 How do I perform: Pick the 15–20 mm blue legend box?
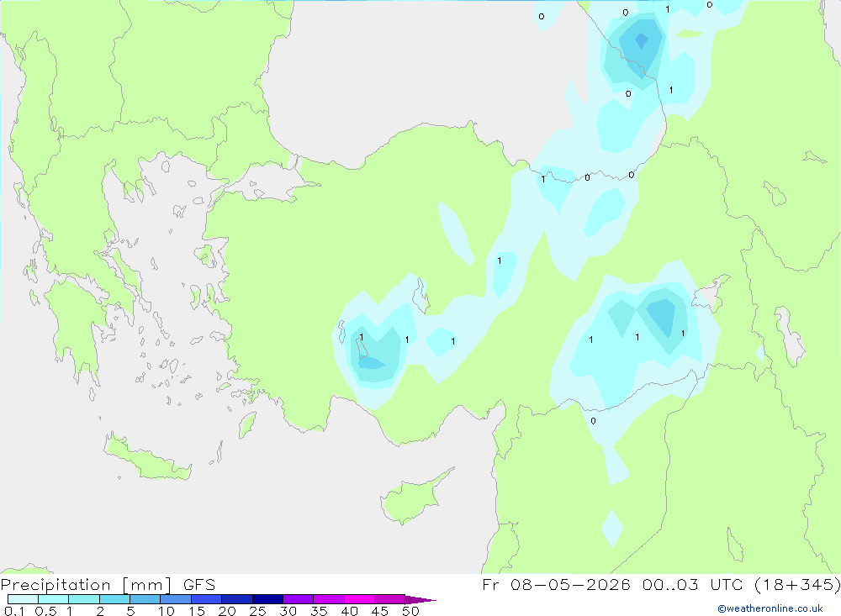[207, 599]
